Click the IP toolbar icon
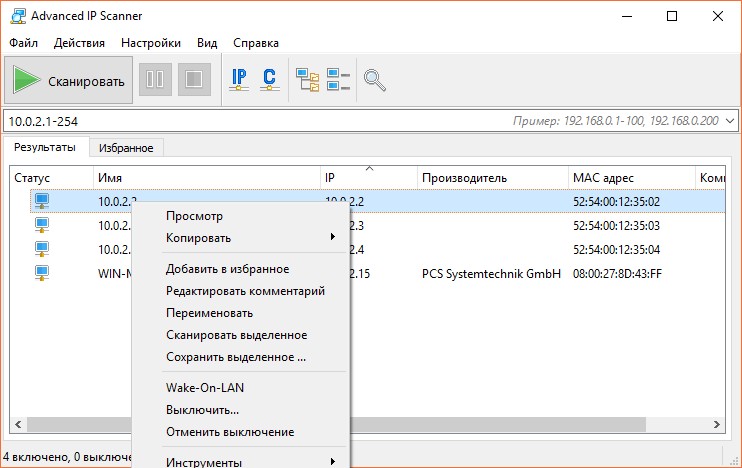Viewport: 742px width, 468px height. click(239, 79)
